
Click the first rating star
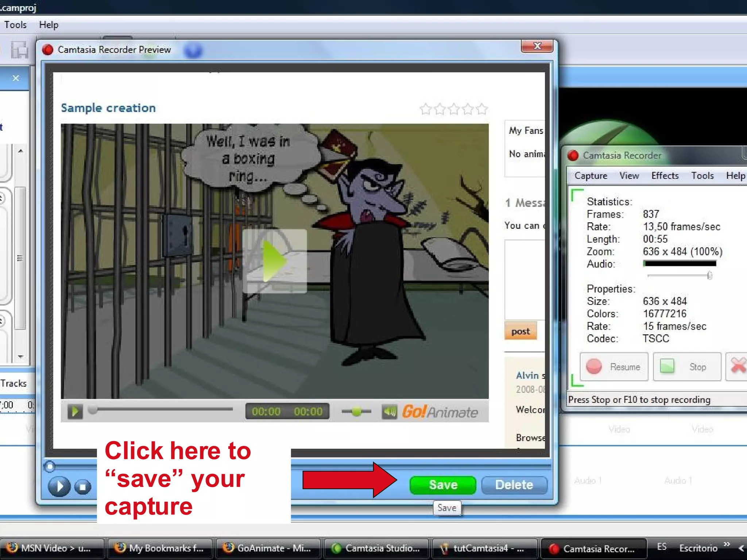426,109
